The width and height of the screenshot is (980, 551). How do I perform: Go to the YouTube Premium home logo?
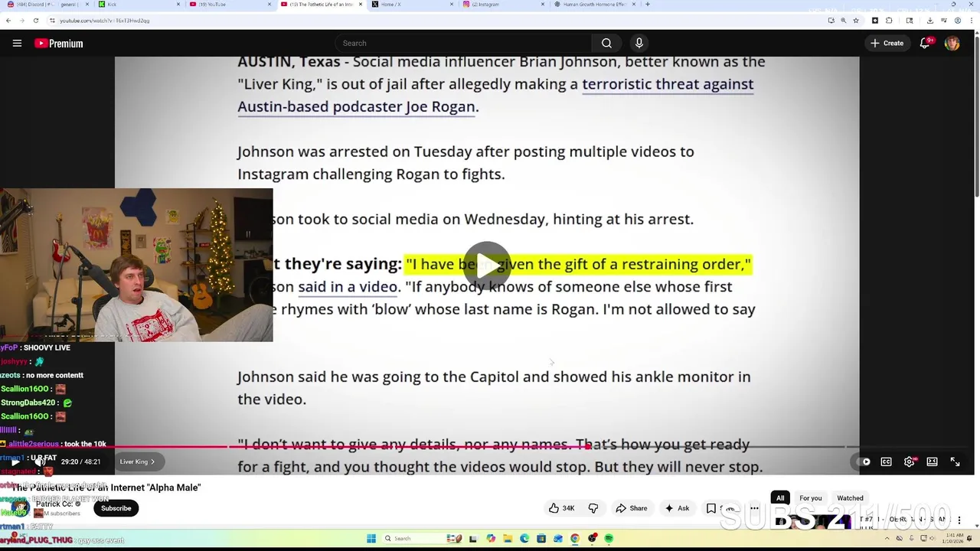[x=59, y=44]
